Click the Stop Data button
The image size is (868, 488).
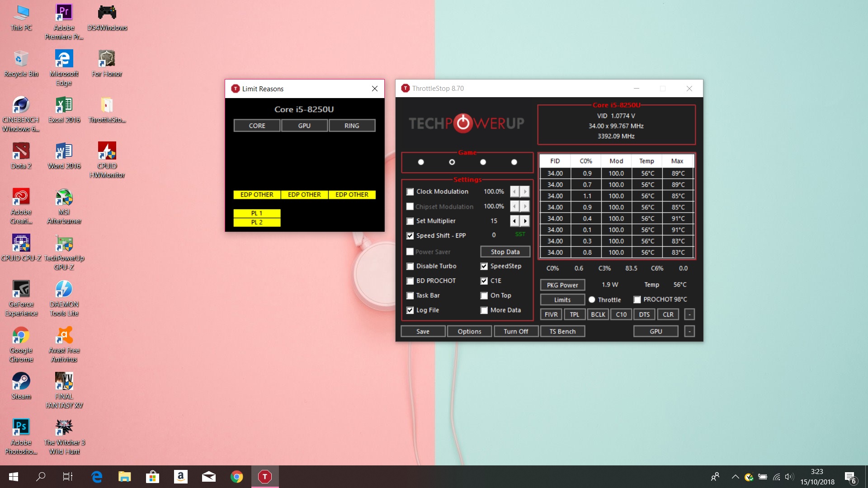(505, 252)
